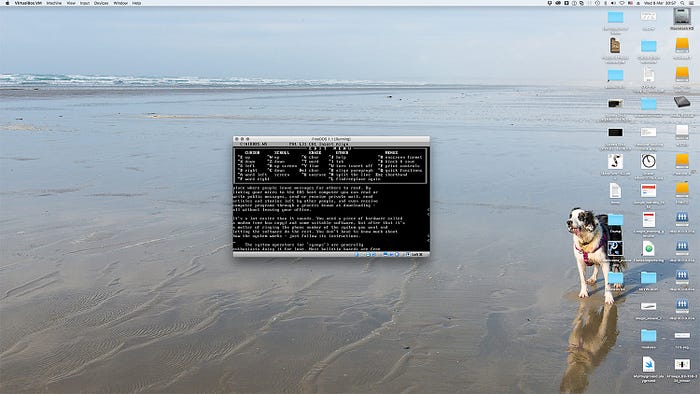
Task: Open the VirtualBox VM application menu
Action: pos(28,3)
